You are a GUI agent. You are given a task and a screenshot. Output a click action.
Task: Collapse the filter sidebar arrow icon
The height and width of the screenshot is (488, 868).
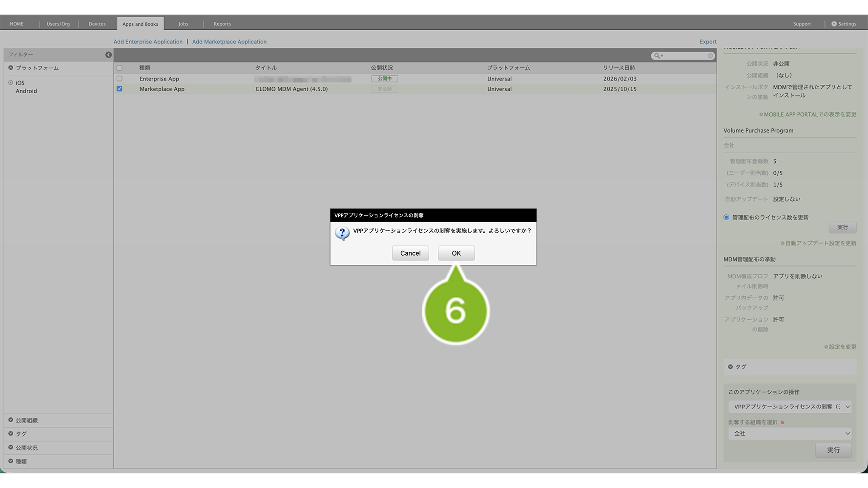108,55
